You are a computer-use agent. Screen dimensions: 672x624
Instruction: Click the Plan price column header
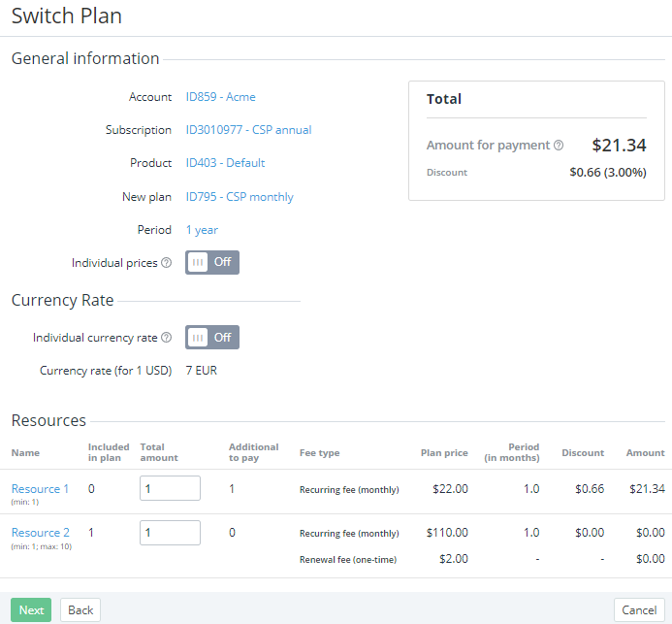[444, 453]
